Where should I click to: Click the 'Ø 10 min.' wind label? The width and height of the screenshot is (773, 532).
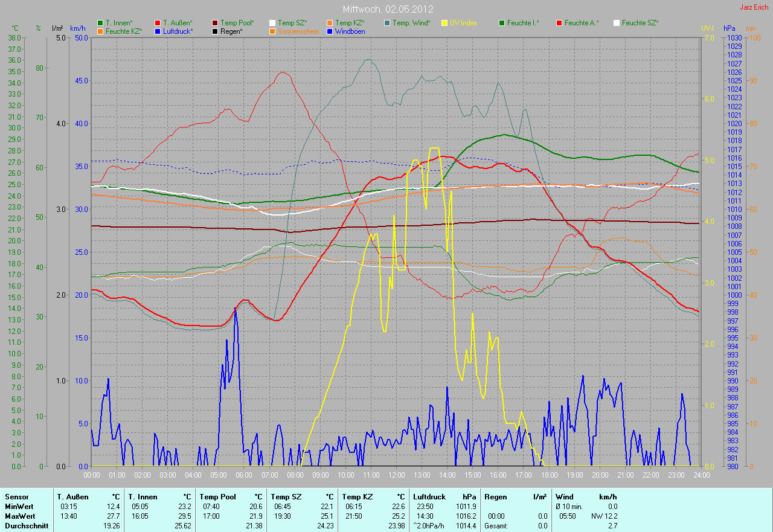click(569, 507)
